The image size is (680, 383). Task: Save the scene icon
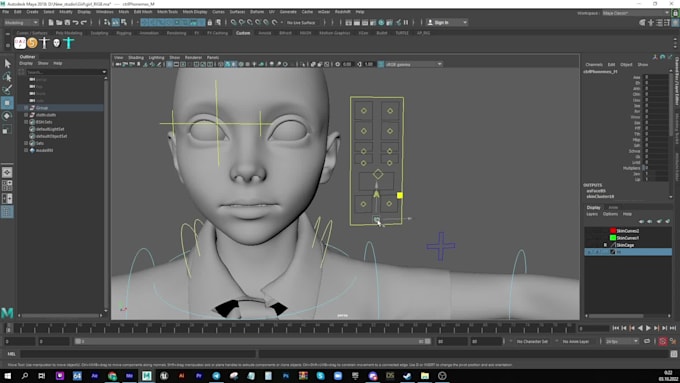[67, 22]
